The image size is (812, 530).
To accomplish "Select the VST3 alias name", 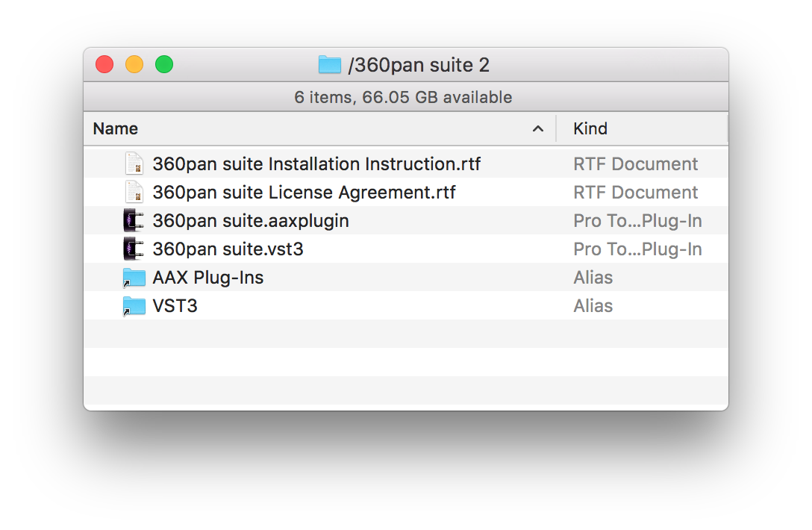I will point(175,306).
